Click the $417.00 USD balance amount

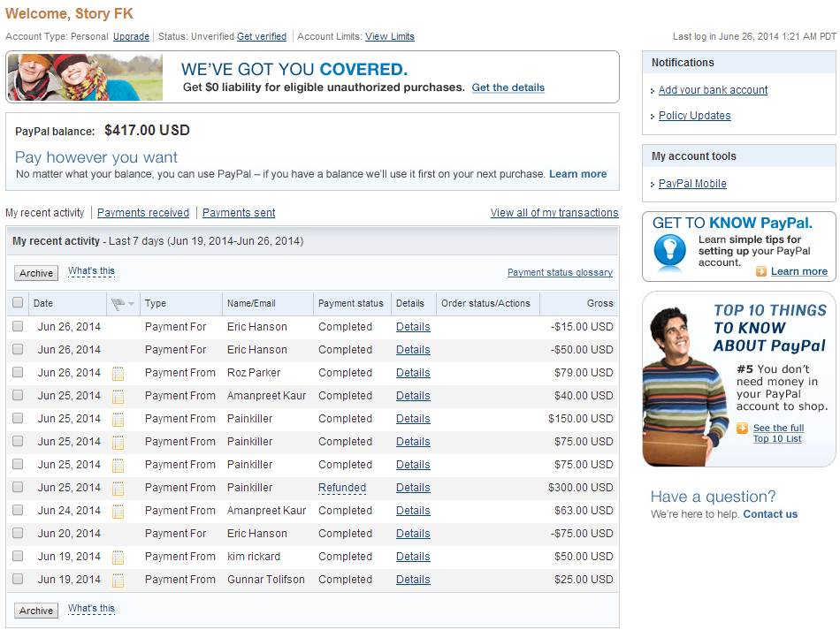[147, 130]
